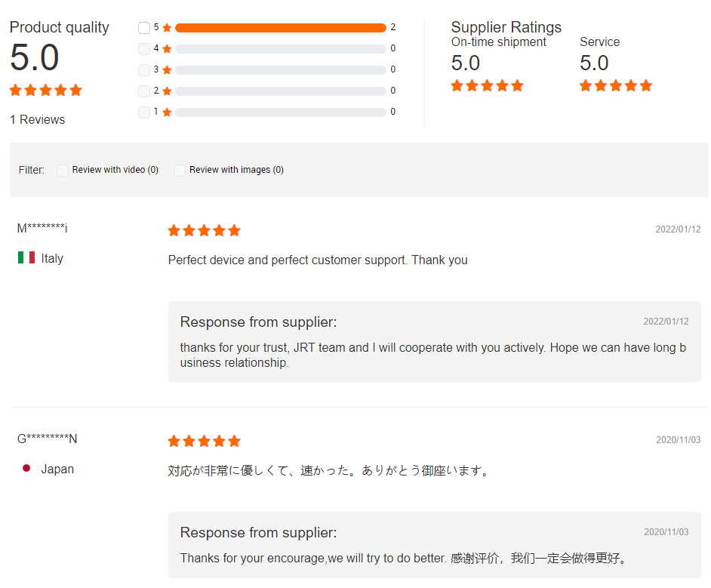Click the star icon beside the 3 rating row
The image size is (711, 588).
[167, 69]
